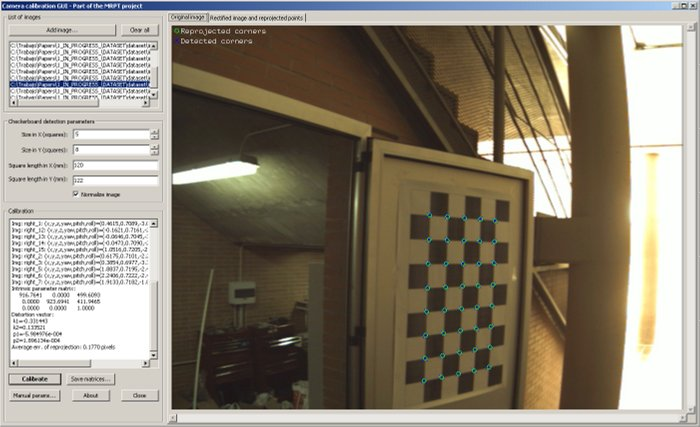Click the Size in X (squares) input field
The width and height of the screenshot is (700, 427).
pos(110,133)
